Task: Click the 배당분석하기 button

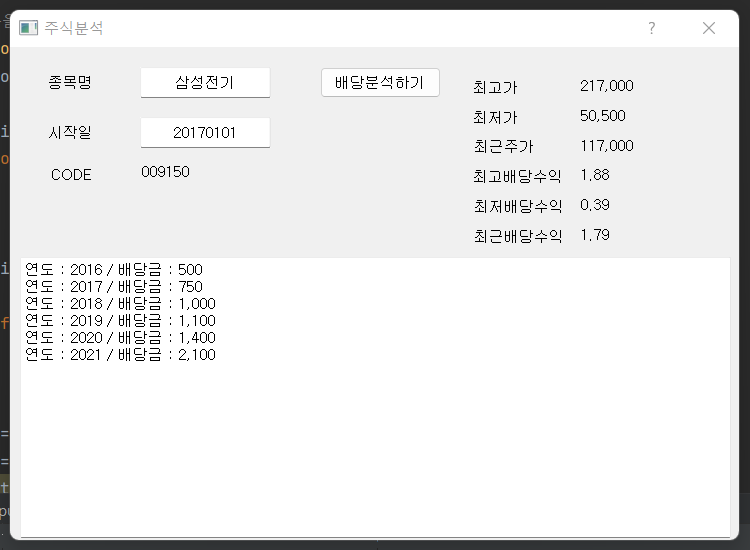Action: 380,83
